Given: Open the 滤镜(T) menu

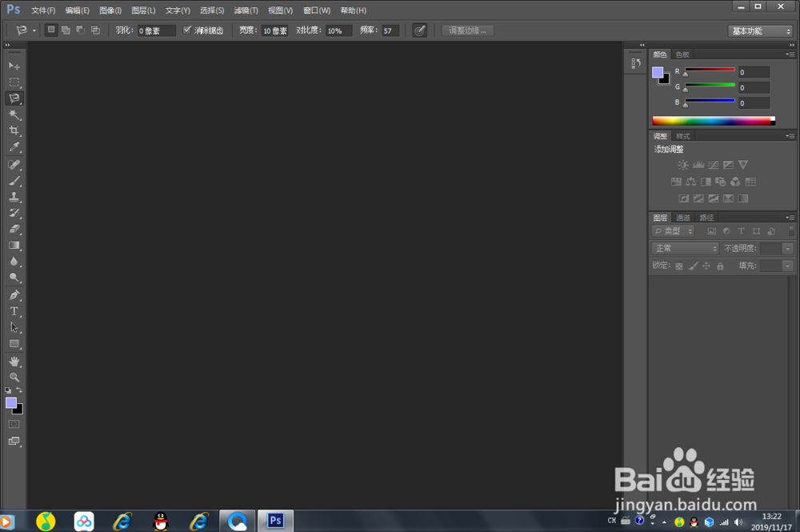Looking at the screenshot, I should tap(246, 10).
